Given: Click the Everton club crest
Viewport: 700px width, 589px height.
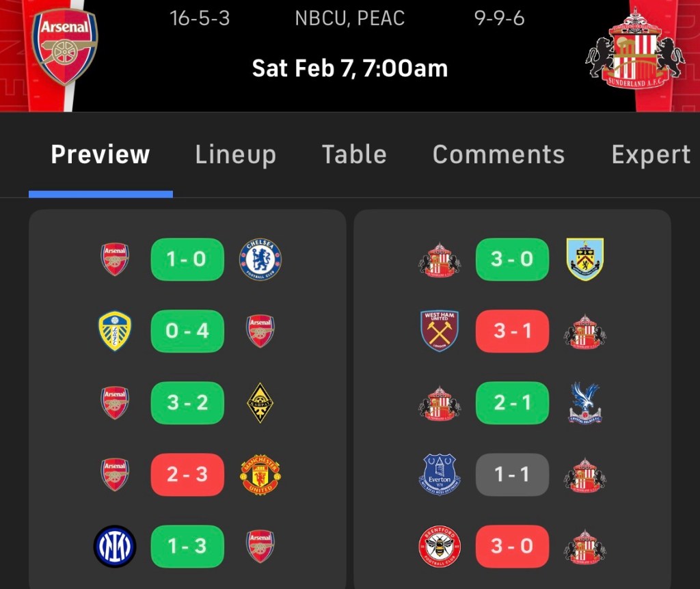Looking at the screenshot, I should pos(440,474).
